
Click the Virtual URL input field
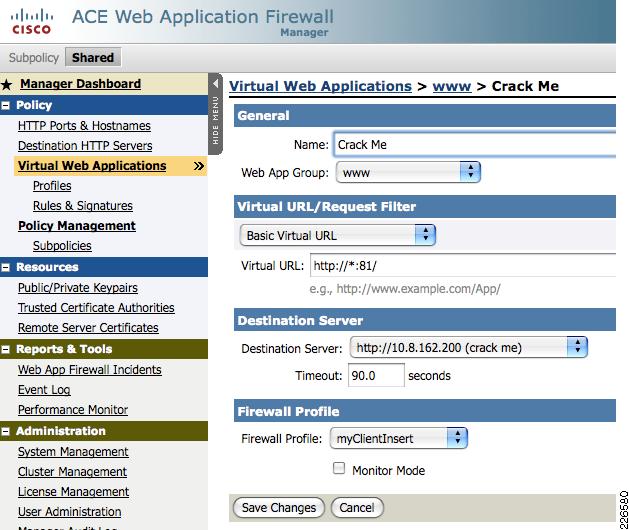point(463,265)
